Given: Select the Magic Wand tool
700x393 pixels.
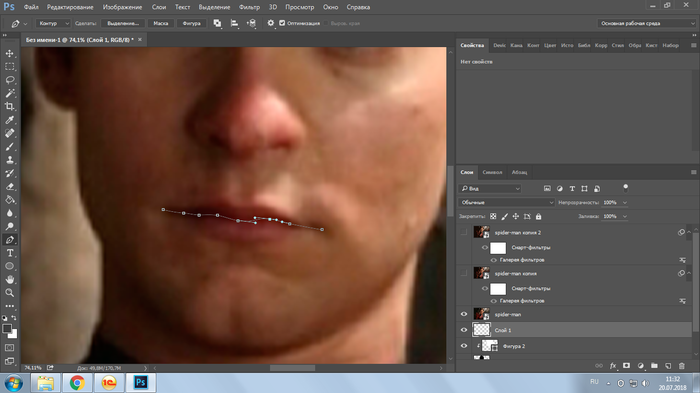Looking at the screenshot, I should (x=9, y=93).
